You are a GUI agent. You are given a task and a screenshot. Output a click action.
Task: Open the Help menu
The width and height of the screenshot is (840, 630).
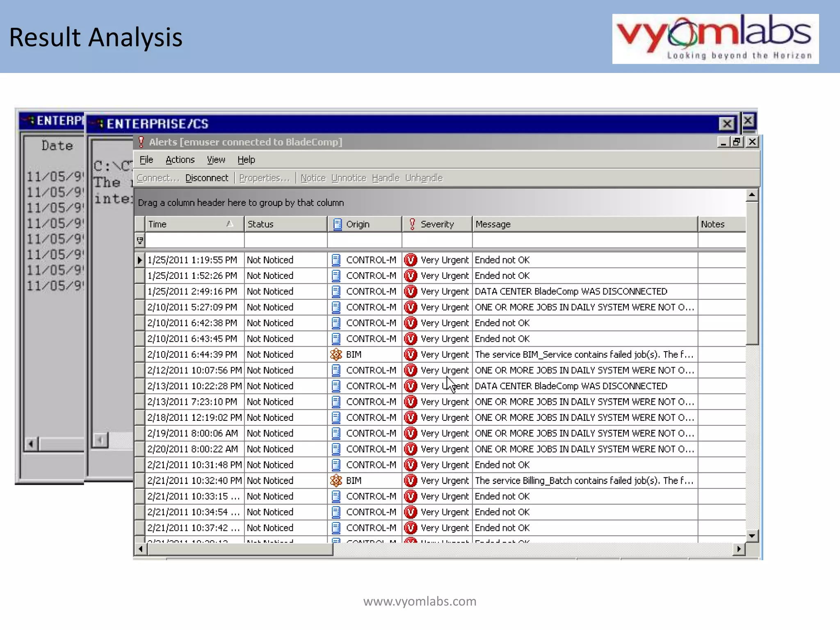[246, 160]
